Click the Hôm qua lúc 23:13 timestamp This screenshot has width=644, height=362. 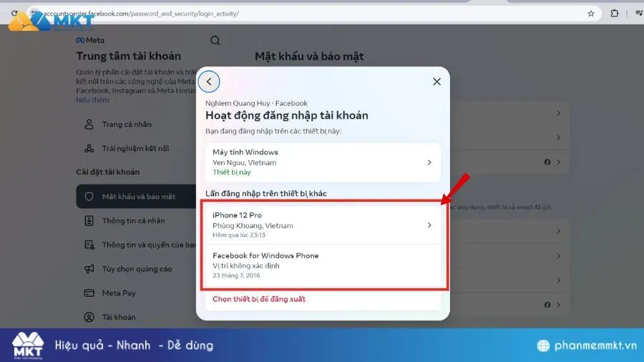[239, 235]
